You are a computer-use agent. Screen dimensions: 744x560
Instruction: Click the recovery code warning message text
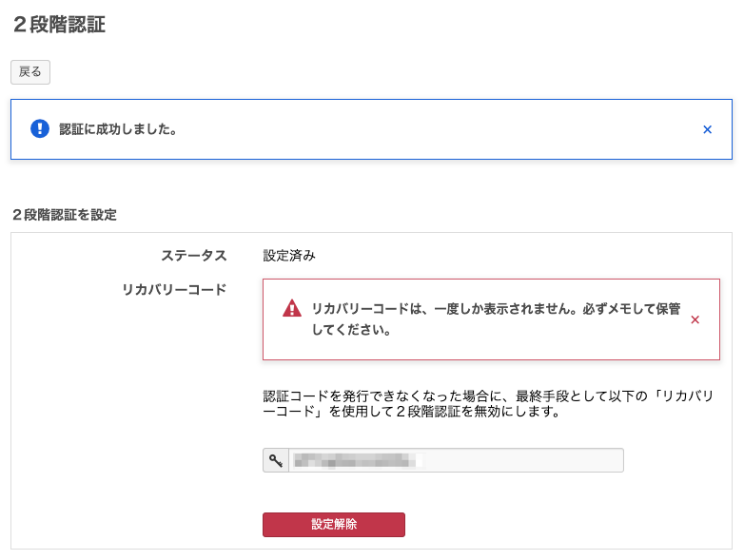click(x=495, y=319)
